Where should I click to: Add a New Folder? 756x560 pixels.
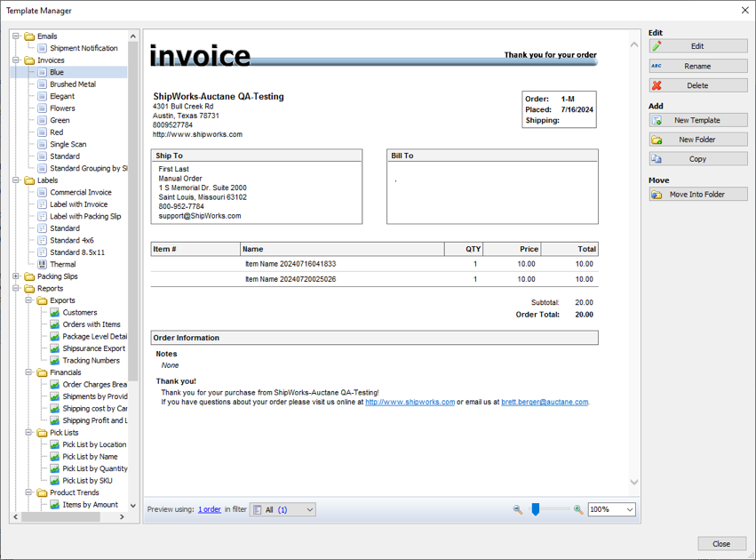tap(697, 140)
